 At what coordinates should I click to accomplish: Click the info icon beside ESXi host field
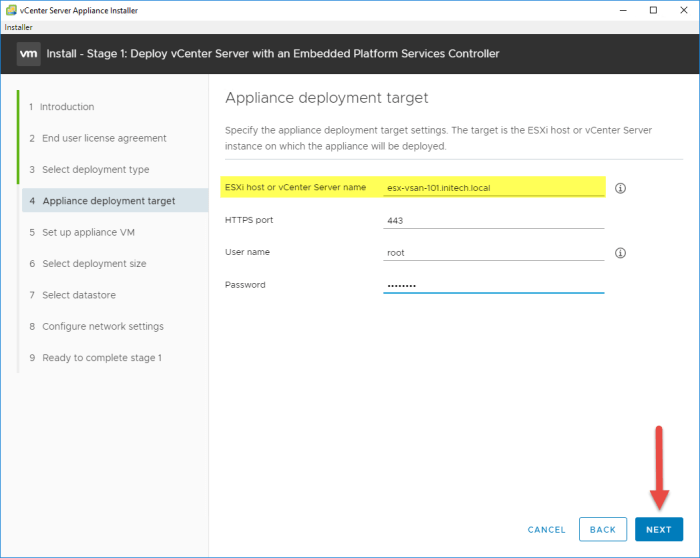620,188
